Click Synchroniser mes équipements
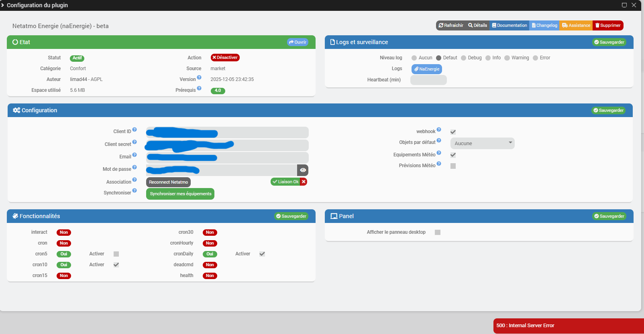Image resolution: width=644 pixels, height=334 pixels. [180, 194]
